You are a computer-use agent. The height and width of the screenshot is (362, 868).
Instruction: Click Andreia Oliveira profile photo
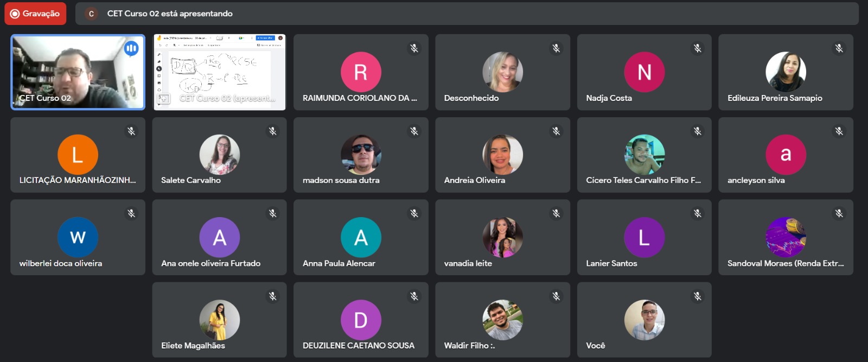tap(503, 155)
